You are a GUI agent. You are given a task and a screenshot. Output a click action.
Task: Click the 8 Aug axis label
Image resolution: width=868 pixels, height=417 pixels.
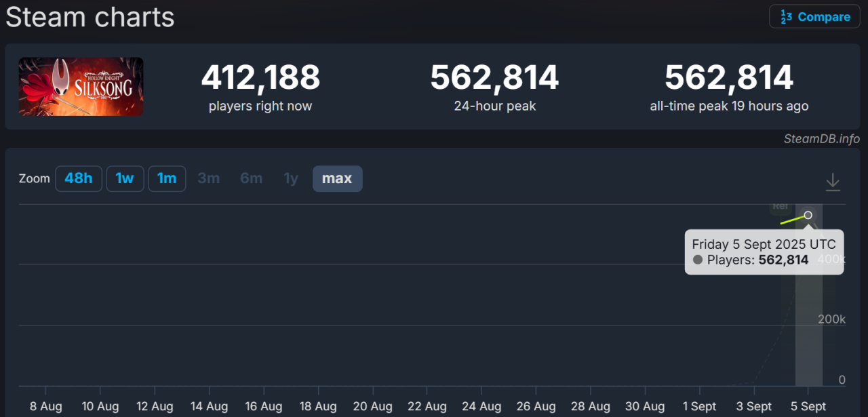[x=46, y=406]
